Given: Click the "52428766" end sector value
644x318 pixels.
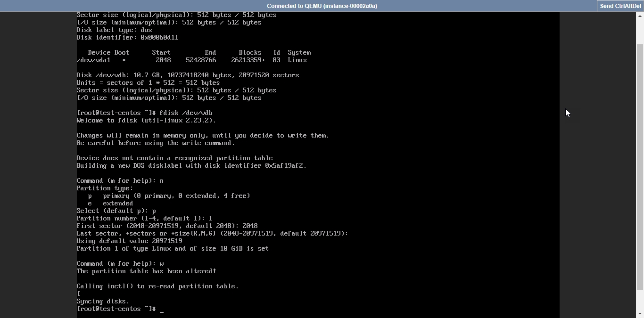Looking at the screenshot, I should click(201, 60).
